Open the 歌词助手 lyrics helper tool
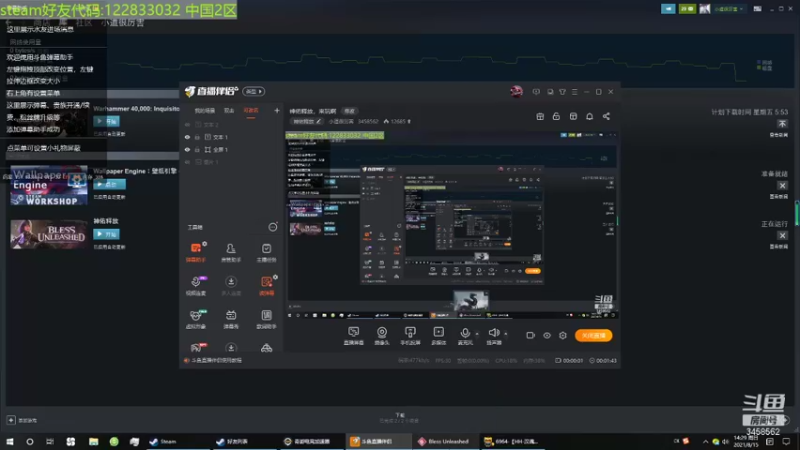 point(266,319)
